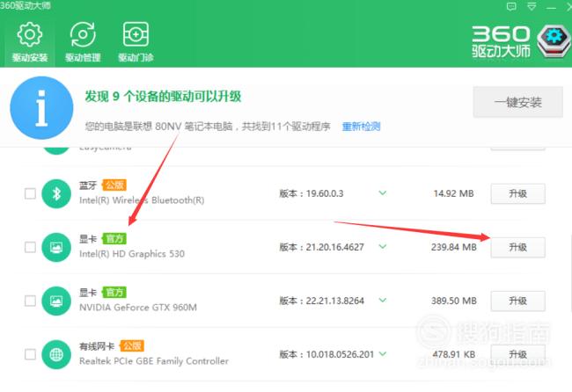Open the title bar dropdown menu icon
Viewport: 572px width, 392px height.
coord(532,6)
